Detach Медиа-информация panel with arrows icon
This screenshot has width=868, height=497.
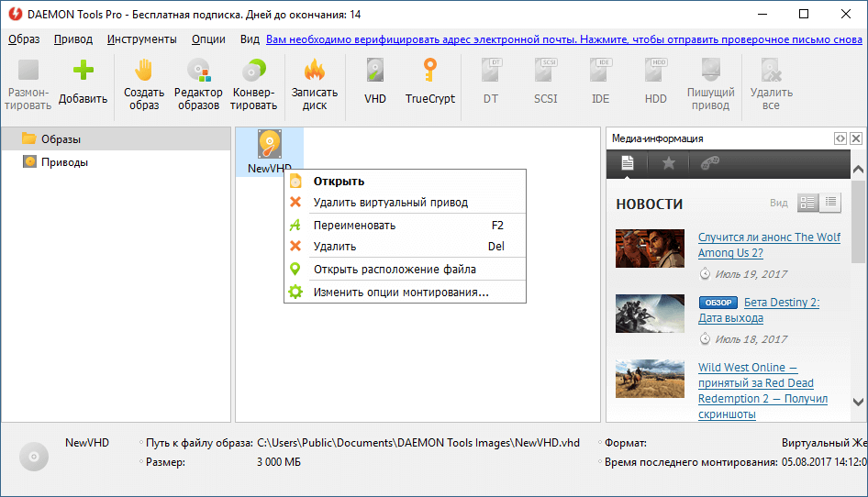(x=840, y=138)
